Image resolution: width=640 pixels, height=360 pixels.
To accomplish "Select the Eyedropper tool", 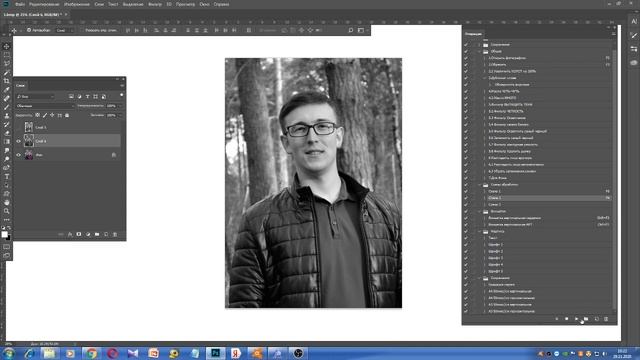I will [x=7, y=89].
